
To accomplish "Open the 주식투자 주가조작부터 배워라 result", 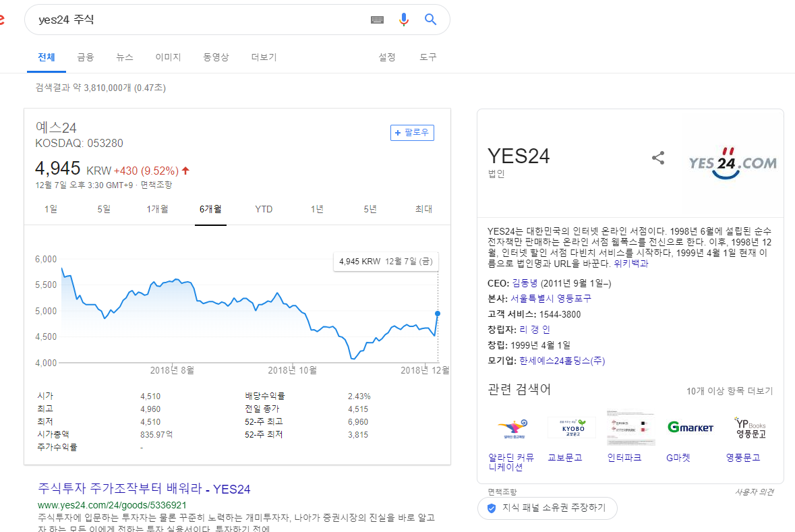I will tap(144, 489).
